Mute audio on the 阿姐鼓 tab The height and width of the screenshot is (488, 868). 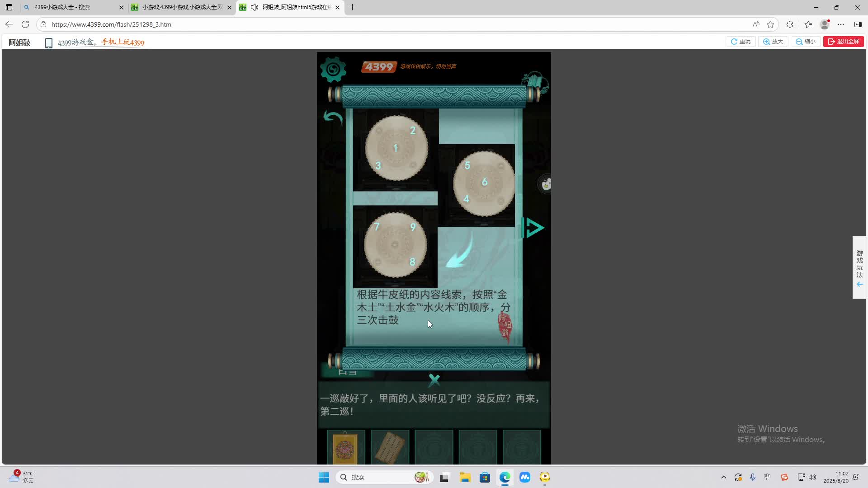[x=255, y=7]
